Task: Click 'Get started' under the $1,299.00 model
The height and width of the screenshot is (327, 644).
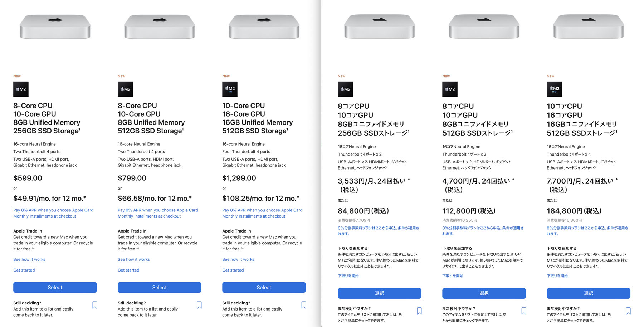Action: pyautogui.click(x=233, y=270)
